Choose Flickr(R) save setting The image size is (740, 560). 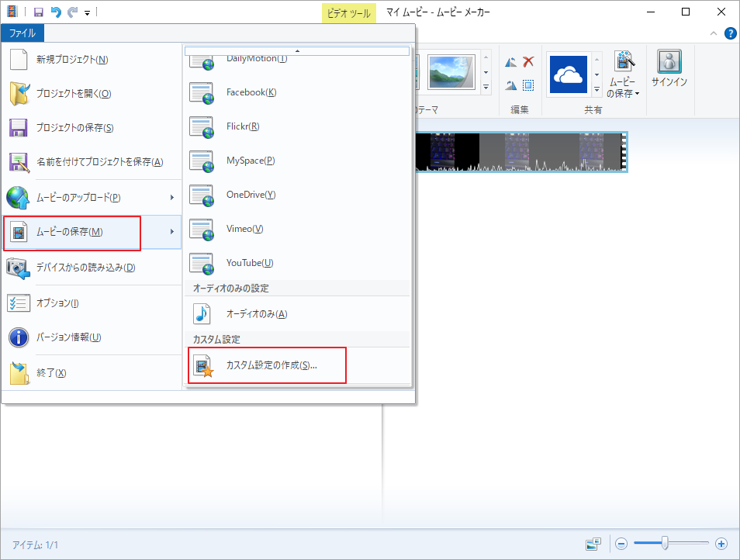click(297, 126)
